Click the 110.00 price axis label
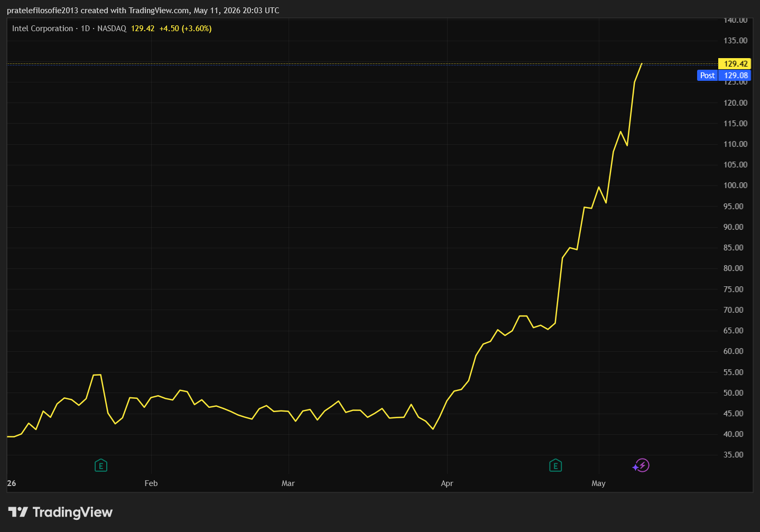Viewport: 760px width, 532px height. point(735,144)
